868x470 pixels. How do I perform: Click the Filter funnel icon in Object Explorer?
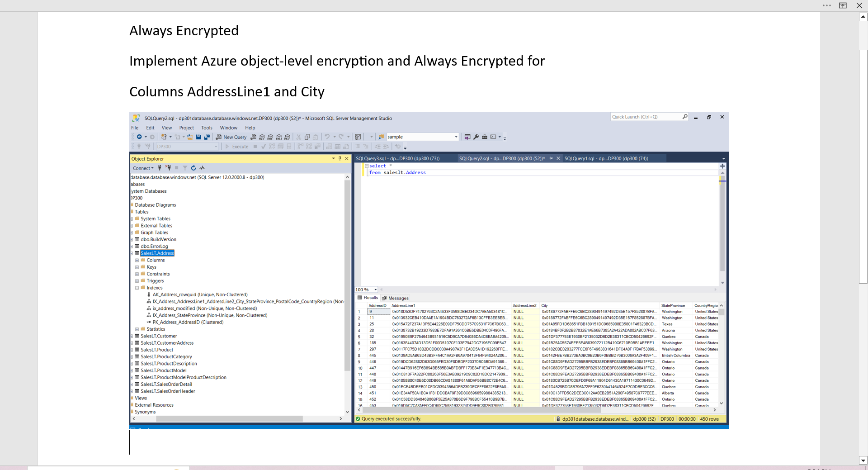[185, 168]
